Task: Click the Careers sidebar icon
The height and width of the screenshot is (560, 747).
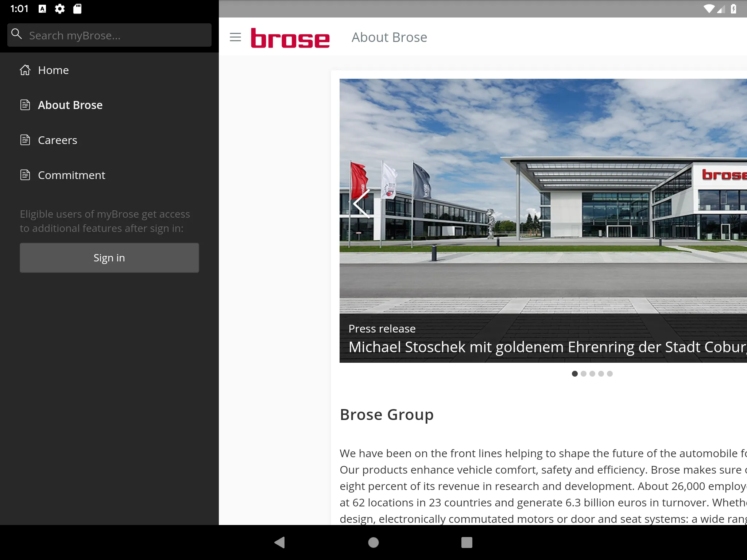Action: (25, 139)
